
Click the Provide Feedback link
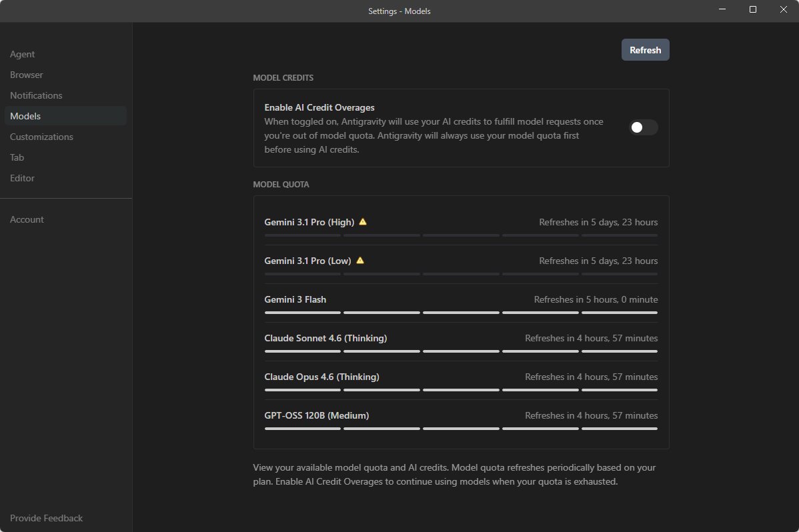[47, 518]
